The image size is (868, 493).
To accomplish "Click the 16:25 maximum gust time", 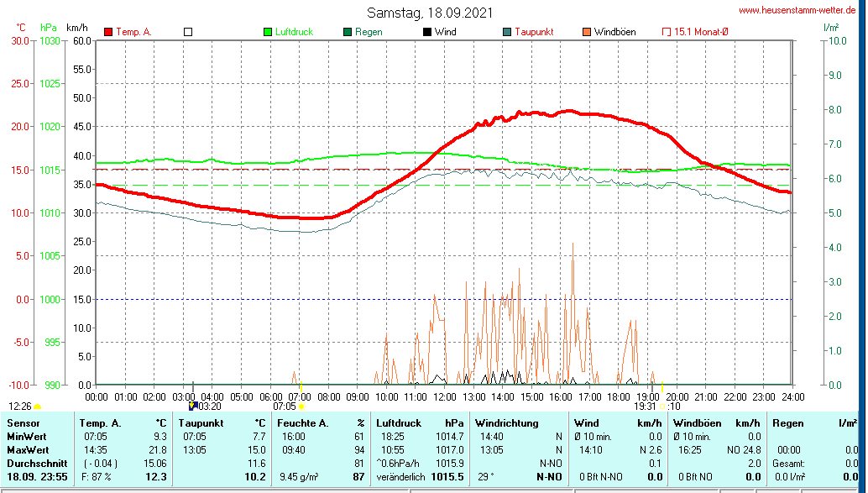I will [689, 450].
